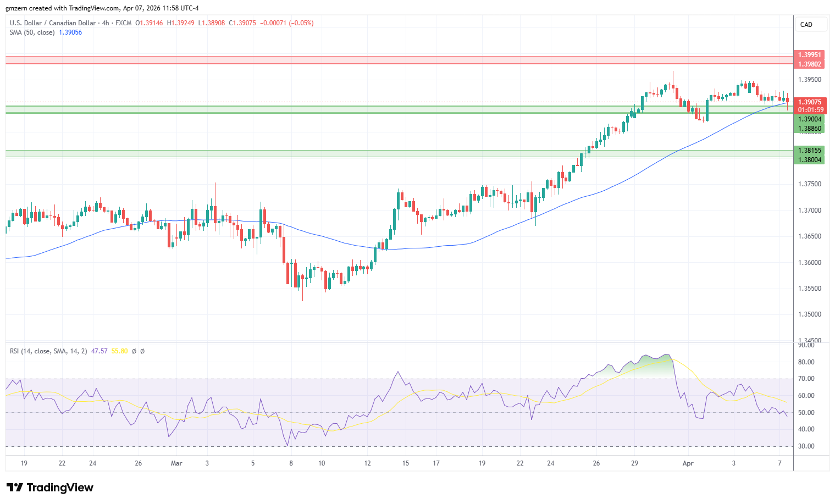This screenshot has width=835, height=504.
Task: Click the SMA (50, close) indicator legend
Action: (32, 32)
